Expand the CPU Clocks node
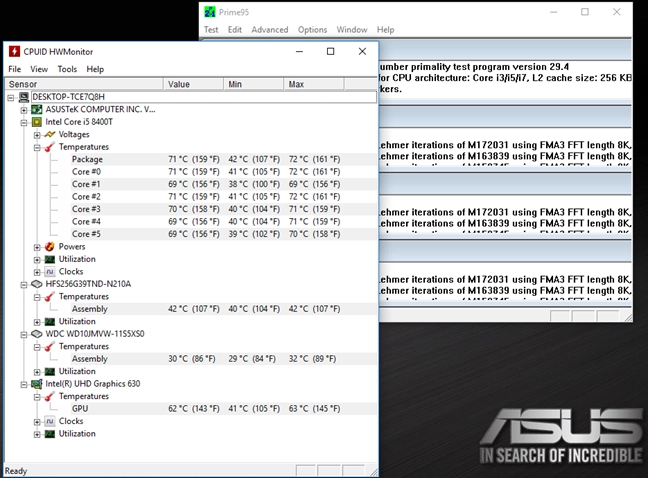This screenshot has width=648, height=478. click(x=37, y=272)
